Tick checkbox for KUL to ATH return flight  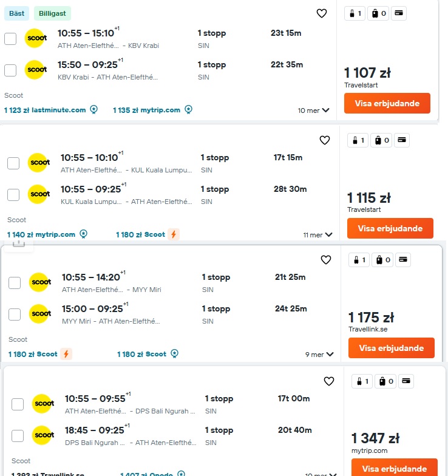tap(13, 194)
